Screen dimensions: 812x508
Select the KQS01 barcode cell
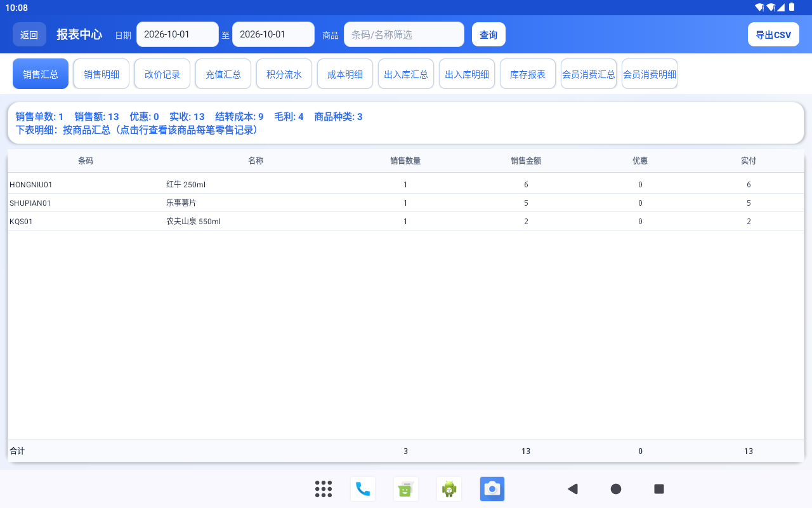click(x=21, y=222)
